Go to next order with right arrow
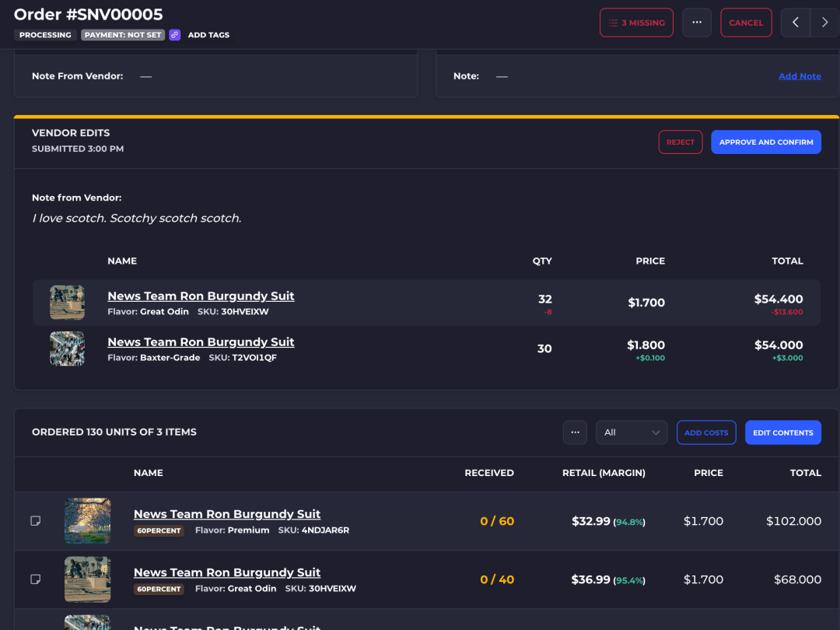This screenshot has height=630, width=840. (x=825, y=23)
